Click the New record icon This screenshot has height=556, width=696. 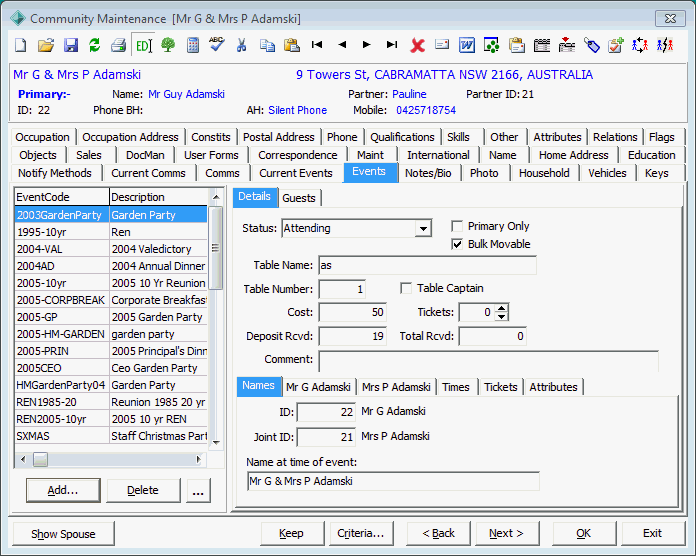click(x=21, y=45)
